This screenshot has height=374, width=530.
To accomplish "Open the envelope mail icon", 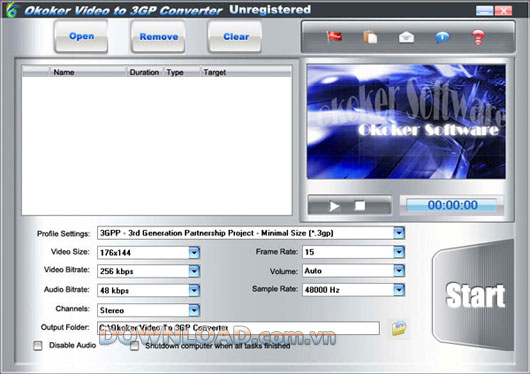I will (x=406, y=37).
